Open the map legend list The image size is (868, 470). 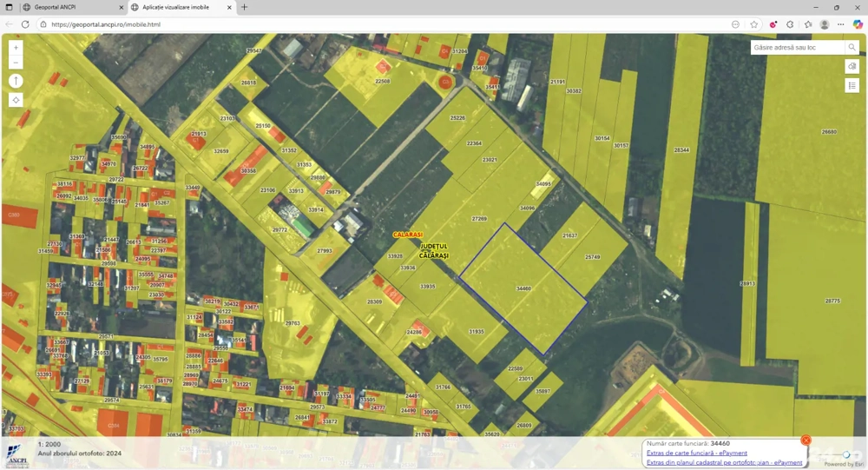(852, 85)
